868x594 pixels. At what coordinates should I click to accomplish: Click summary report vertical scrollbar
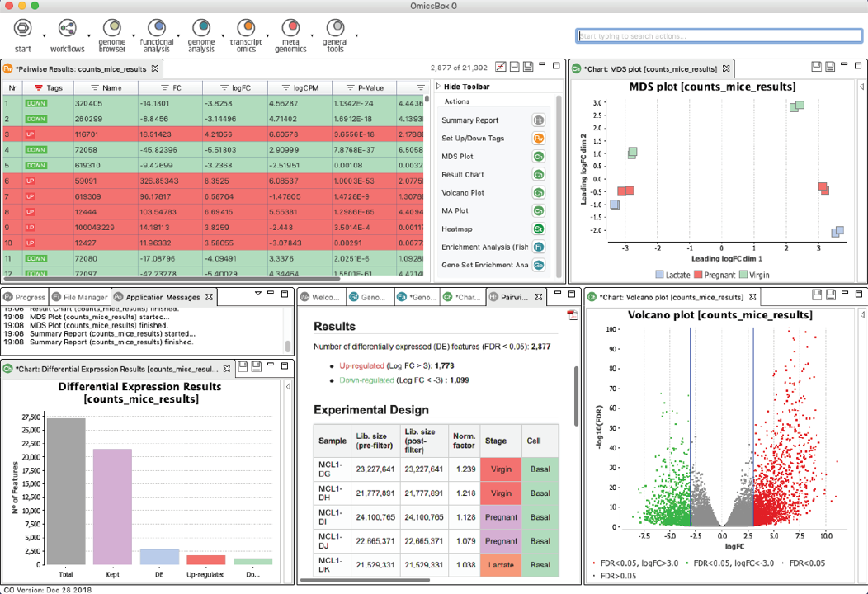tap(576, 396)
